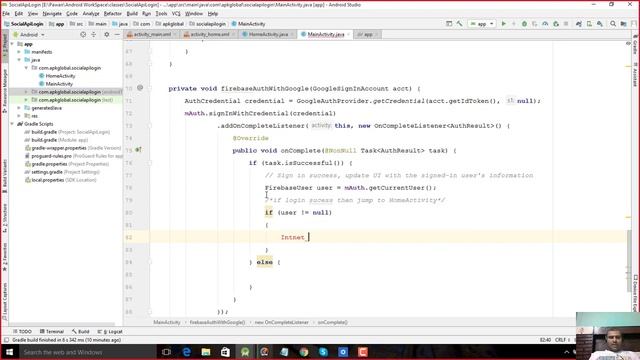Launch Microsoft Edge from the taskbar
The width and height of the screenshot is (640, 360).
click(x=186, y=352)
